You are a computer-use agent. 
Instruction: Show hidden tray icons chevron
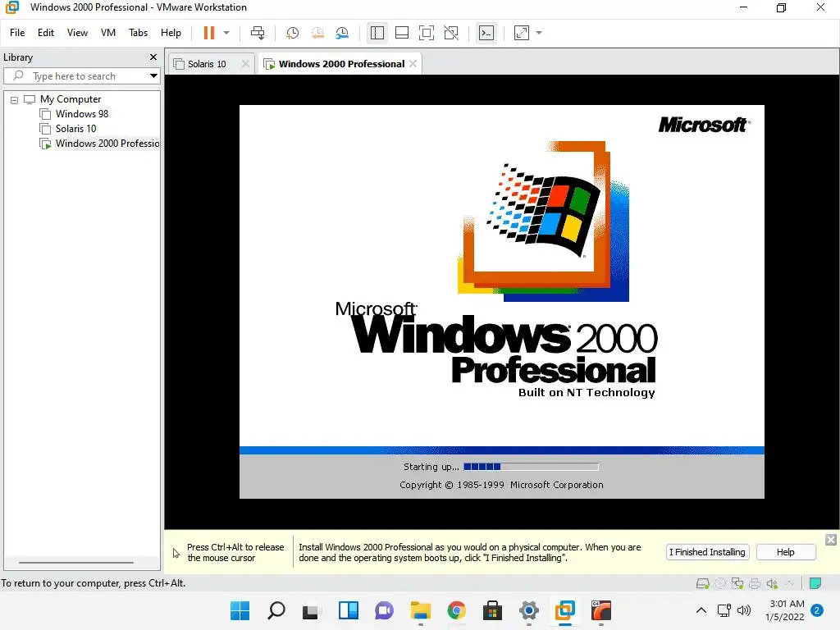701,610
